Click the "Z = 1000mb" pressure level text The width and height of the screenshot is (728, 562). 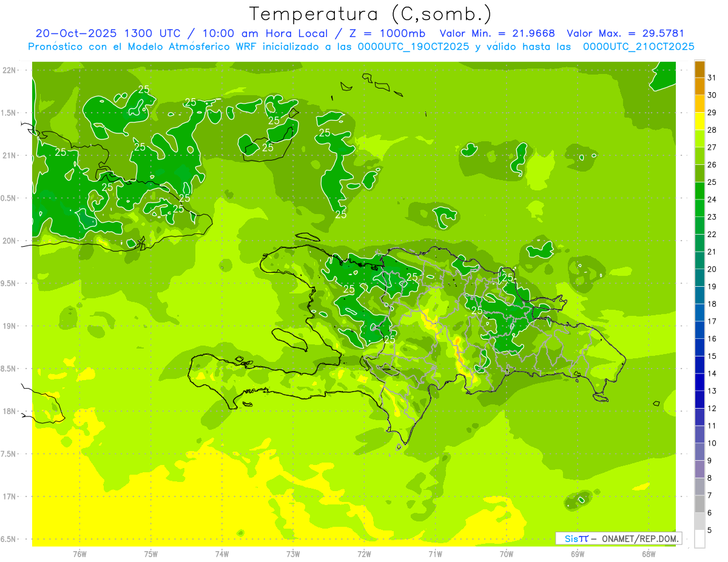[x=385, y=33]
